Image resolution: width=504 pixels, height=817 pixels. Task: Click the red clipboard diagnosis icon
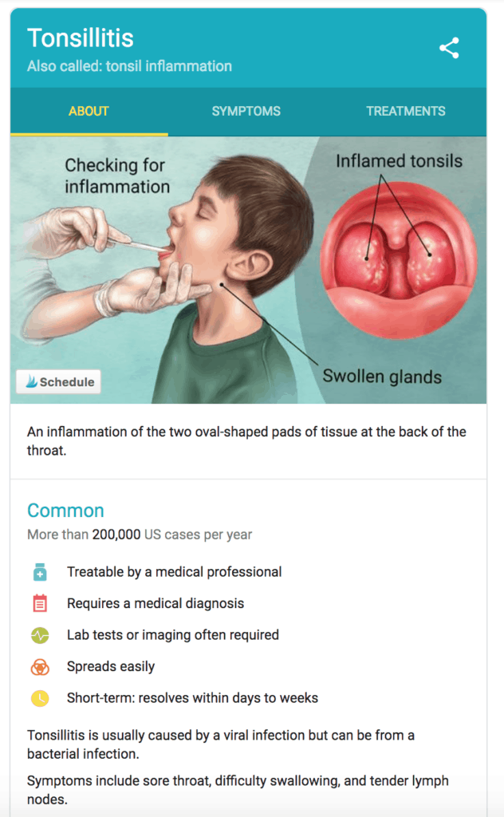[x=40, y=603]
